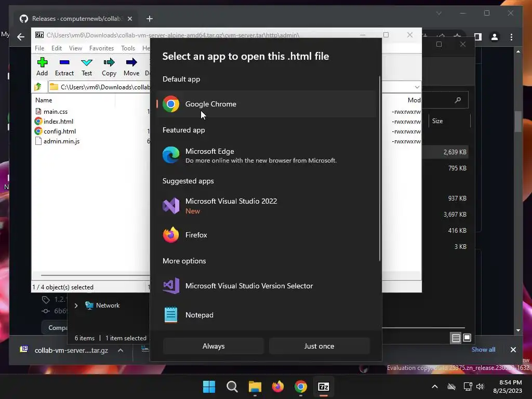Image resolution: width=532 pixels, height=399 pixels.
Task: Show hidden system tray icons
Action: (435, 387)
